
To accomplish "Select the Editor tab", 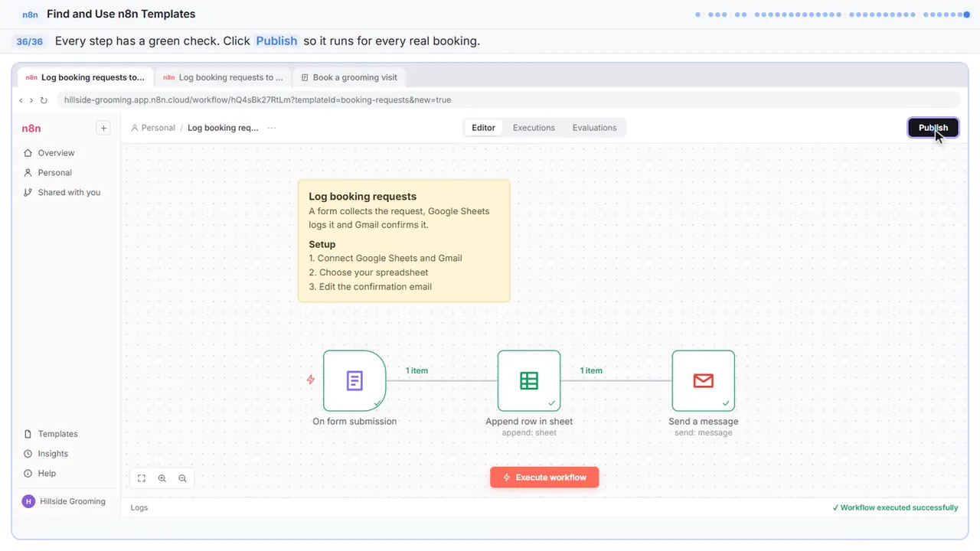I will pyautogui.click(x=483, y=128).
